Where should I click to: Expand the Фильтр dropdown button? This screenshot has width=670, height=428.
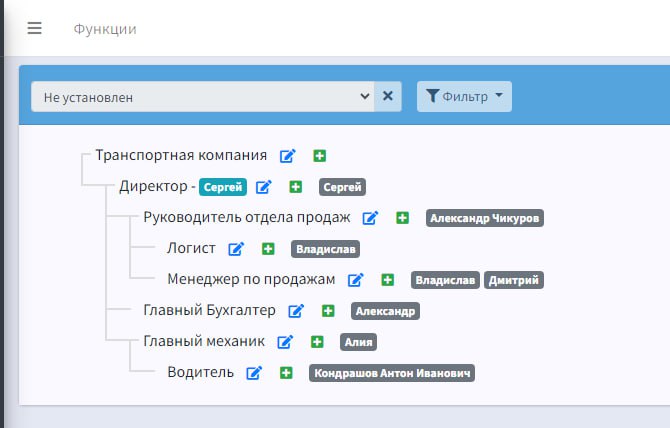coord(464,97)
